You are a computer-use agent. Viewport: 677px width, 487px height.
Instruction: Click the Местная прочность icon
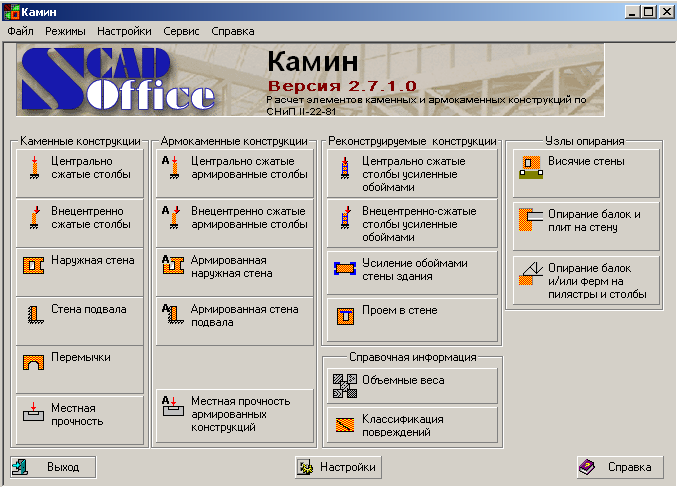pos(33,412)
